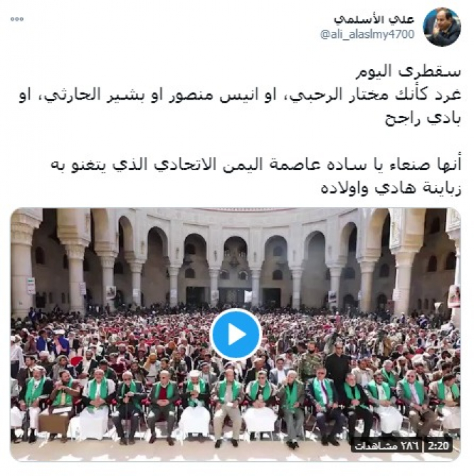Click the last line زباينة هادي واولاده
The width and height of the screenshot is (474, 476).
pos(391,188)
